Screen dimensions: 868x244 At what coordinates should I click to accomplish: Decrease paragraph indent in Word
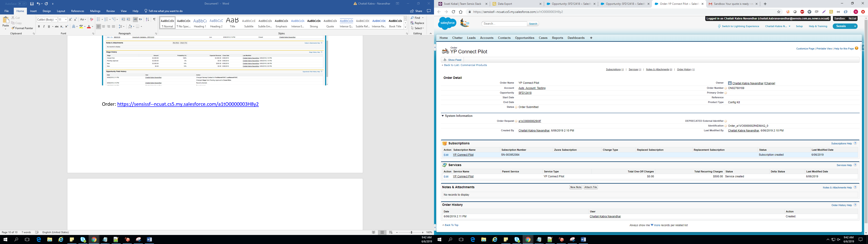pyautogui.click(x=123, y=20)
